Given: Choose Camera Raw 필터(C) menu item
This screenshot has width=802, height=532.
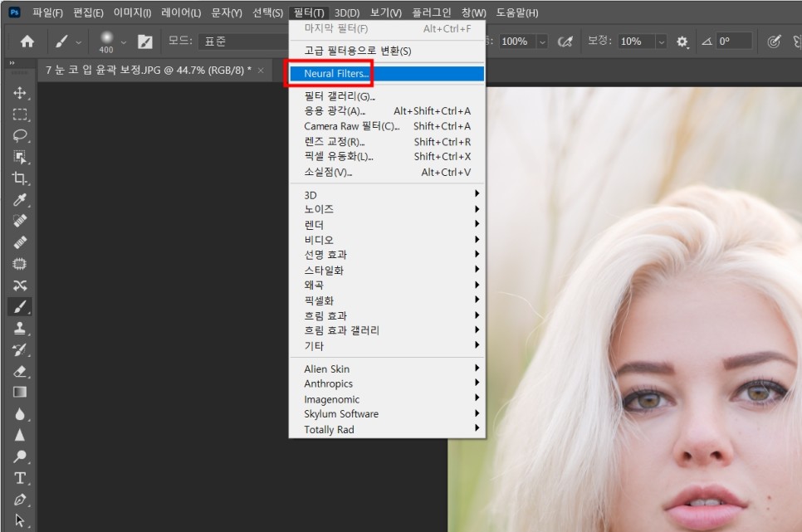Looking at the screenshot, I should (x=387, y=126).
